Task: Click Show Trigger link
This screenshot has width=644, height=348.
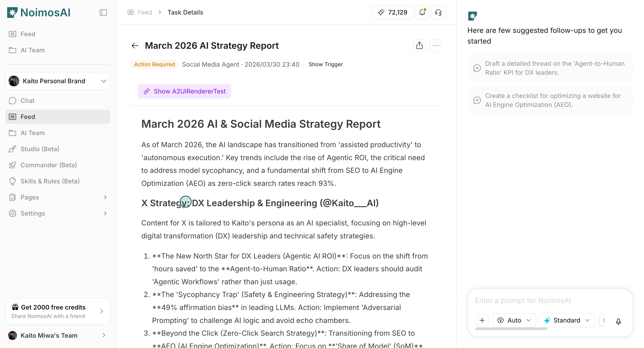Action: (326, 64)
